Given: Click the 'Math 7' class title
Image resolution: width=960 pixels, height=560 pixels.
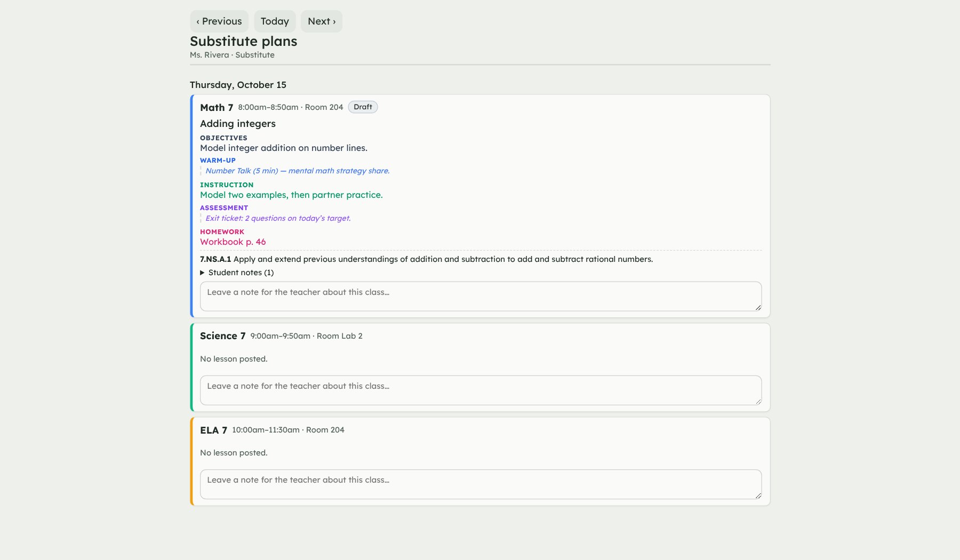Looking at the screenshot, I should [217, 108].
